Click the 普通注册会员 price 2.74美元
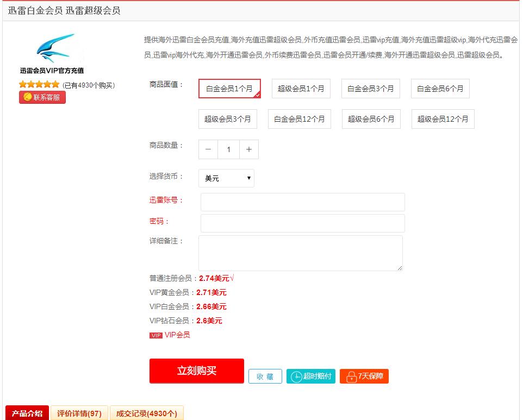Image resolution: width=523 pixels, height=420 pixels. (214, 278)
